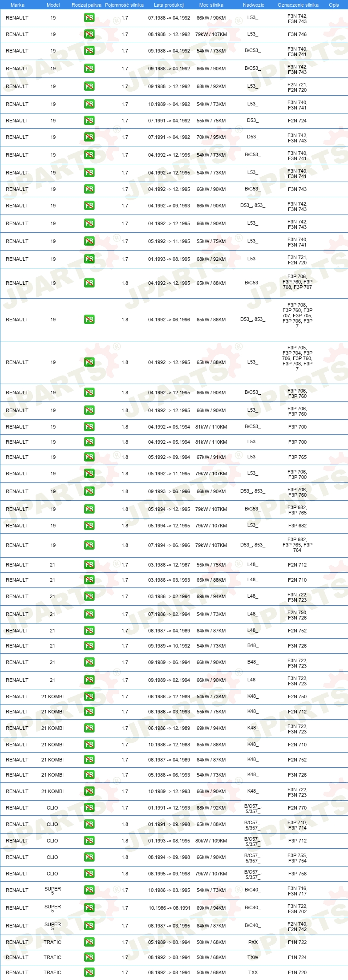Viewport: 348px width, 980px height.
Task: Click the date cell 10.1986 -> 08.1991
Action: [x=169, y=908]
